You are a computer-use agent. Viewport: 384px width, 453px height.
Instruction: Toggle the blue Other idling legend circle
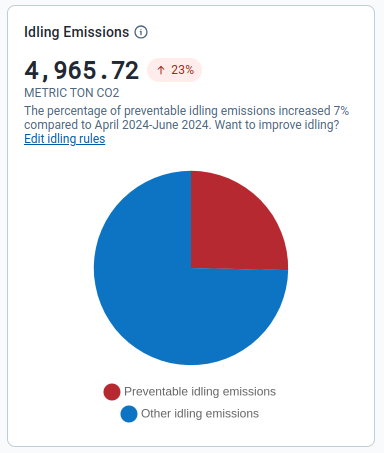pos(129,414)
